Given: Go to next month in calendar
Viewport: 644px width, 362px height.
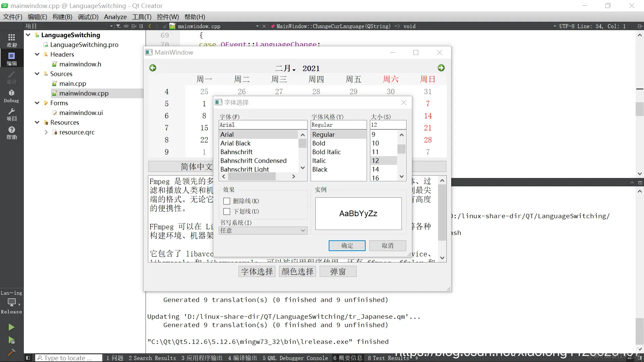Looking at the screenshot, I should coord(441,68).
